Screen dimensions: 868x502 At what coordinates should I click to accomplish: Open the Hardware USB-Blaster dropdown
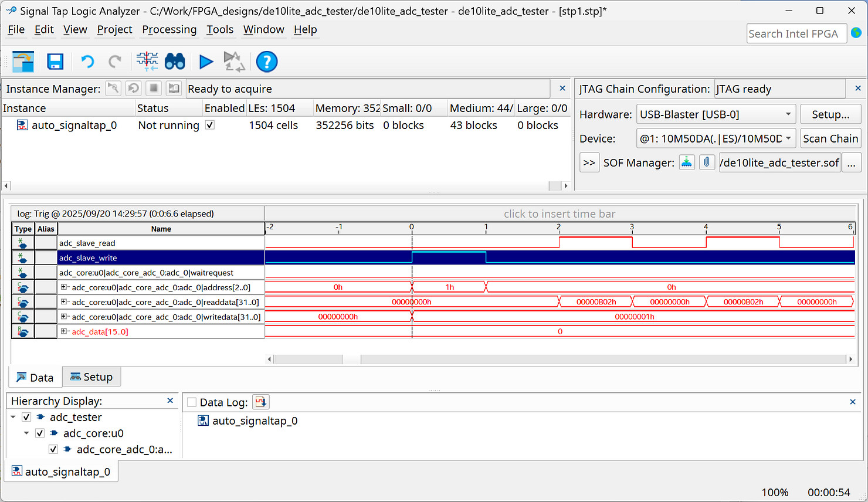point(788,114)
